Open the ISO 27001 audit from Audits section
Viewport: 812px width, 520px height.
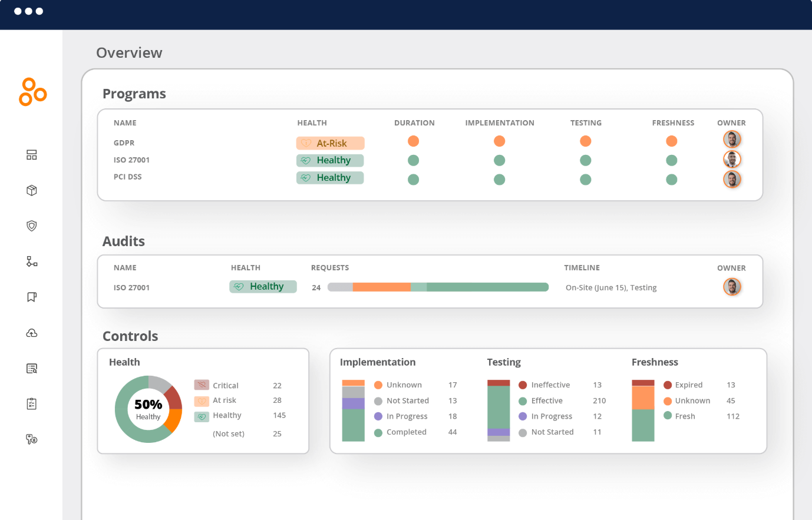131,287
